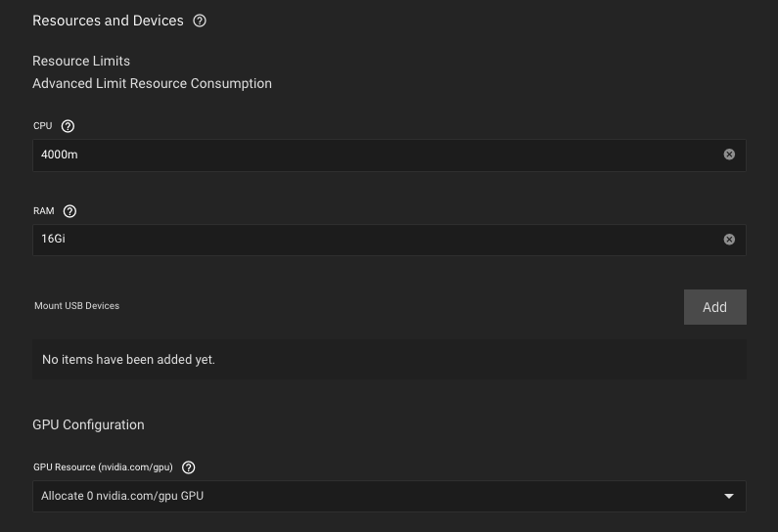The width and height of the screenshot is (778, 532).
Task: Show help for GPU Resource setting
Action: point(189,467)
